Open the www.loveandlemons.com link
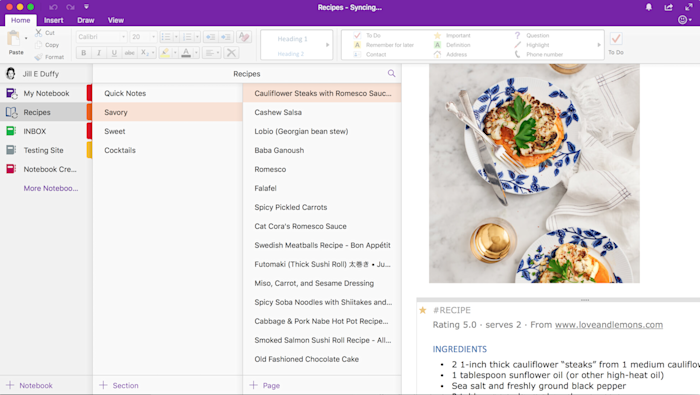The image size is (700, 395). click(x=608, y=324)
